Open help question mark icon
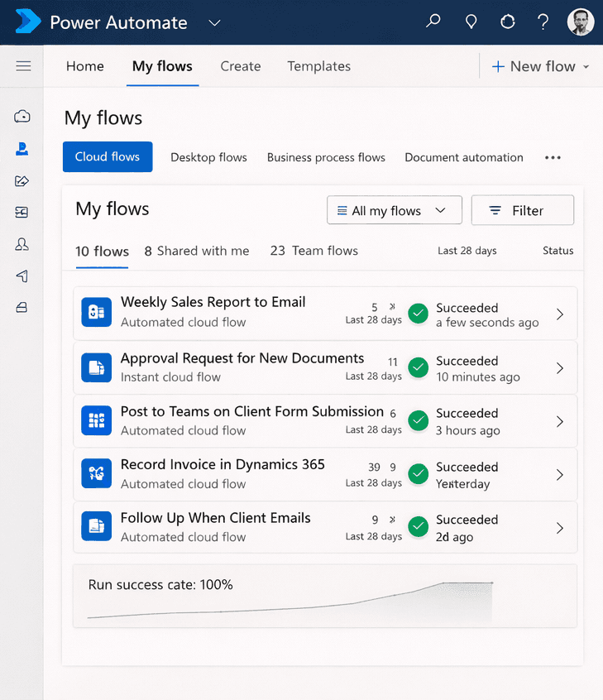Image resolution: width=603 pixels, height=700 pixels. [543, 22]
